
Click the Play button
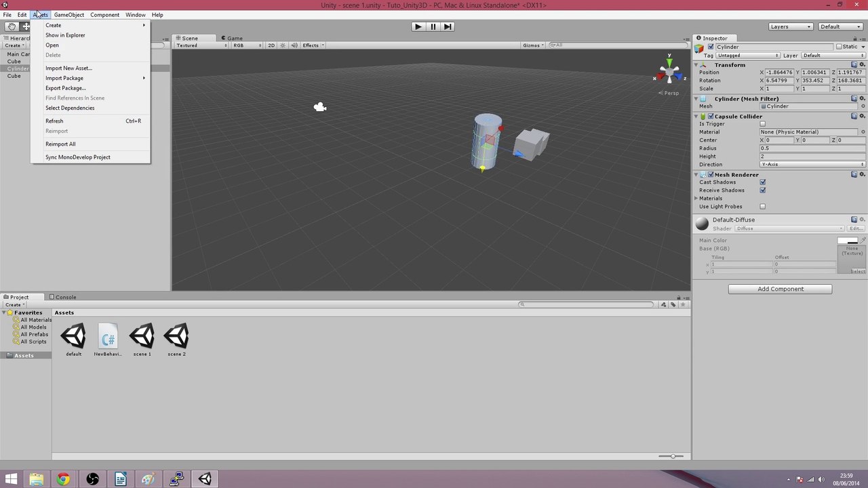(x=418, y=26)
